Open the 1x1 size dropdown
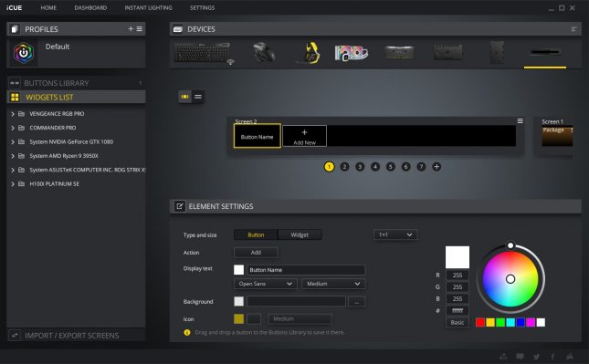Image resolution: width=589 pixels, height=364 pixels. [x=395, y=234]
